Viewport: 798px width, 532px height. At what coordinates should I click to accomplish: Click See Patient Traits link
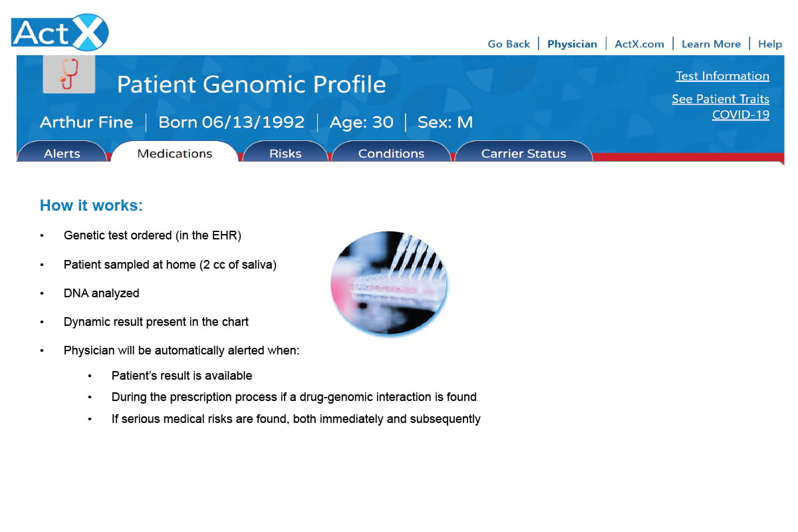[x=720, y=99]
